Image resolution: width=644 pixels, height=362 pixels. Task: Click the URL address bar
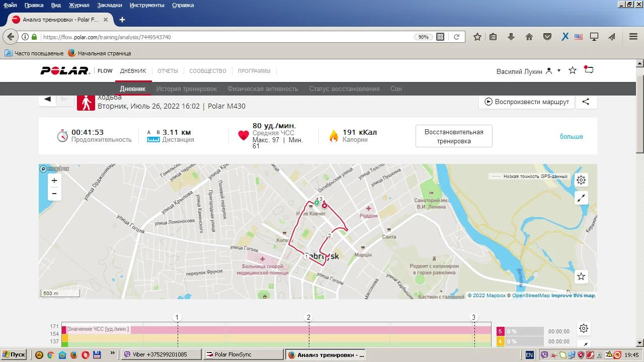(226, 37)
